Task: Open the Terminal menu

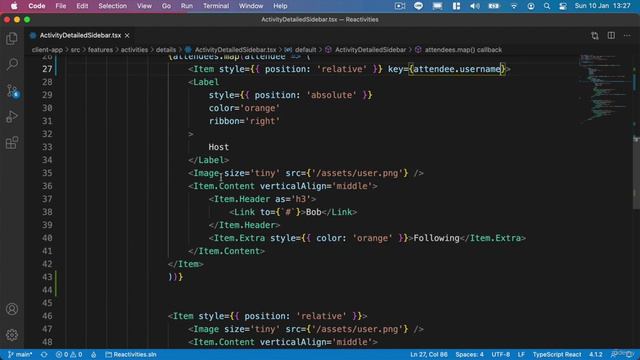Action: coord(216,6)
